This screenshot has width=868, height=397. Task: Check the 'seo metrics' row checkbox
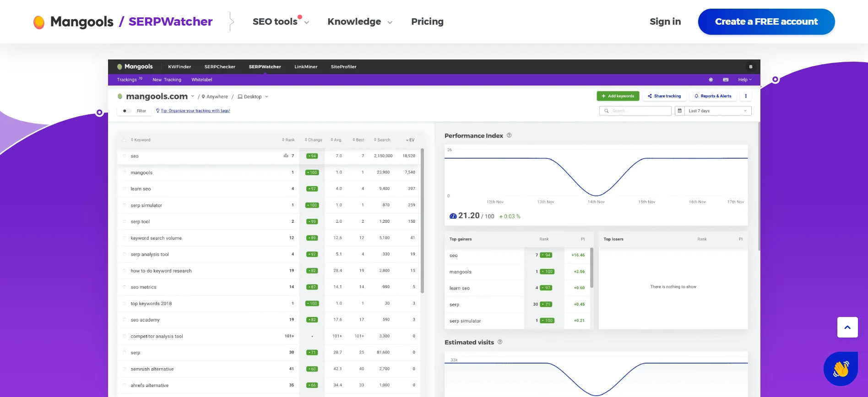click(x=124, y=287)
